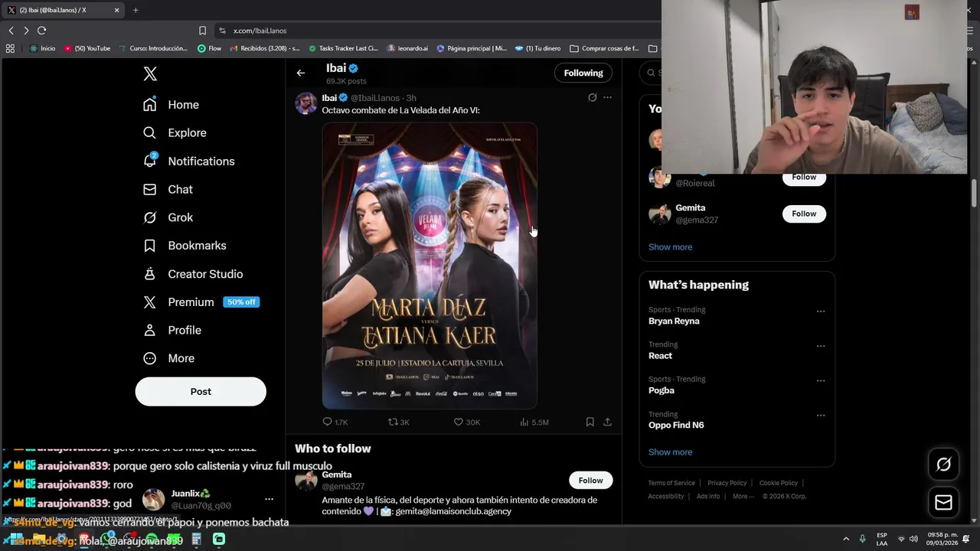Open the floating messages envelope button
The height and width of the screenshot is (551, 980).
click(x=943, y=503)
